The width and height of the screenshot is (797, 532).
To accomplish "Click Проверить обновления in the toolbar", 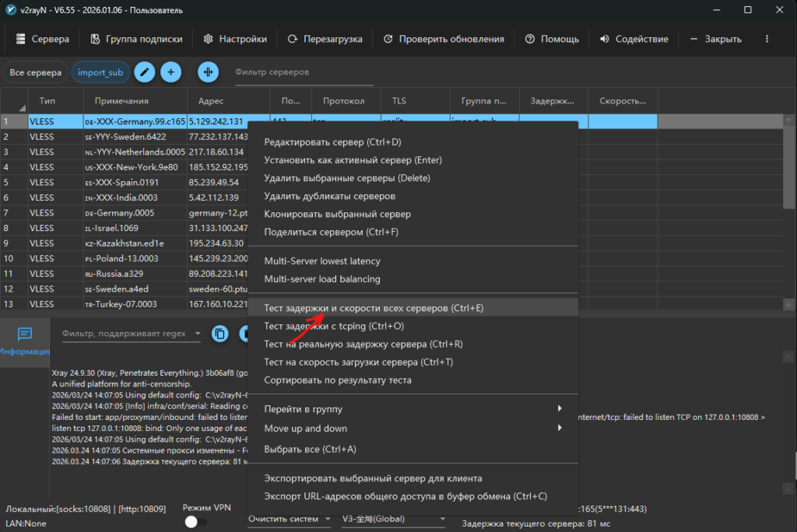I will coord(443,39).
